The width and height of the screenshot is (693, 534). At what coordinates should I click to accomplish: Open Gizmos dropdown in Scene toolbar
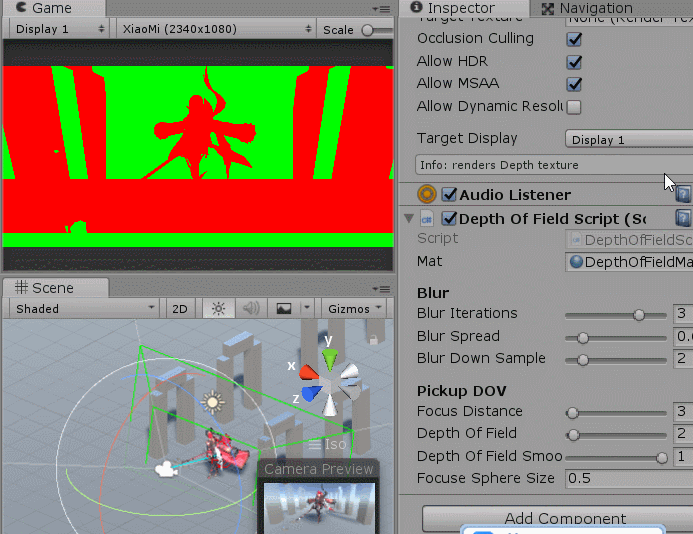[x=354, y=308]
